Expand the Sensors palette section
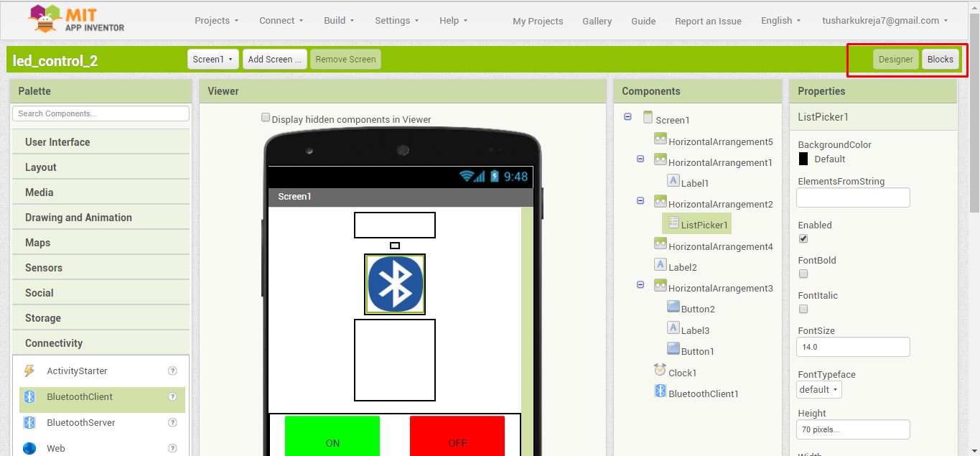The width and height of the screenshot is (980, 456). click(101, 268)
